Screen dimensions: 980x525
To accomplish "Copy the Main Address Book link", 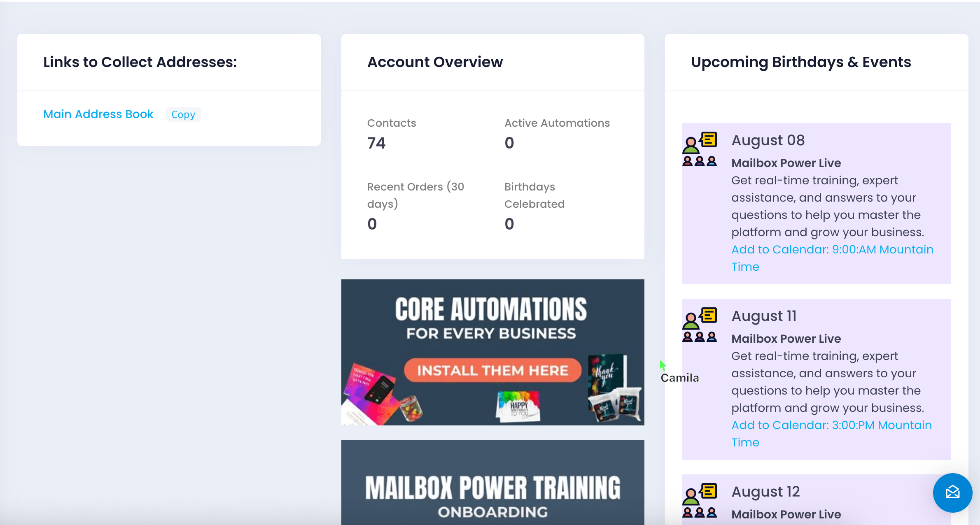I will (x=183, y=114).
